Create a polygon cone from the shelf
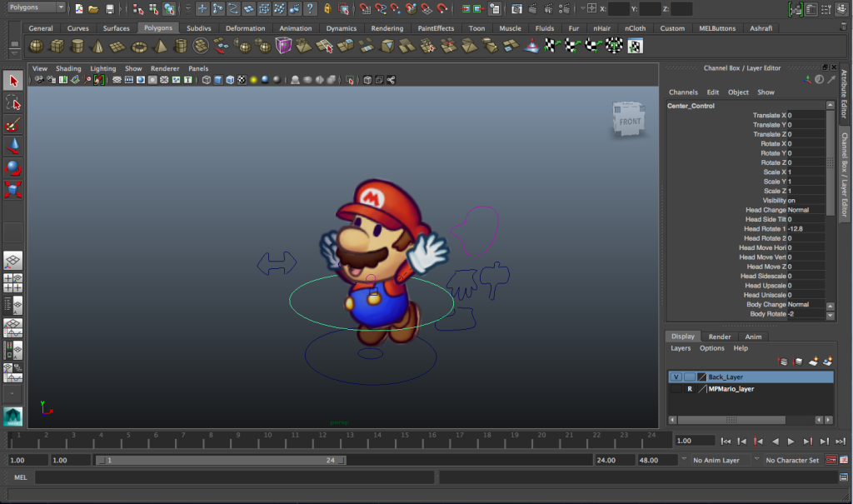Image resolution: width=853 pixels, height=504 pixels. coord(98,47)
